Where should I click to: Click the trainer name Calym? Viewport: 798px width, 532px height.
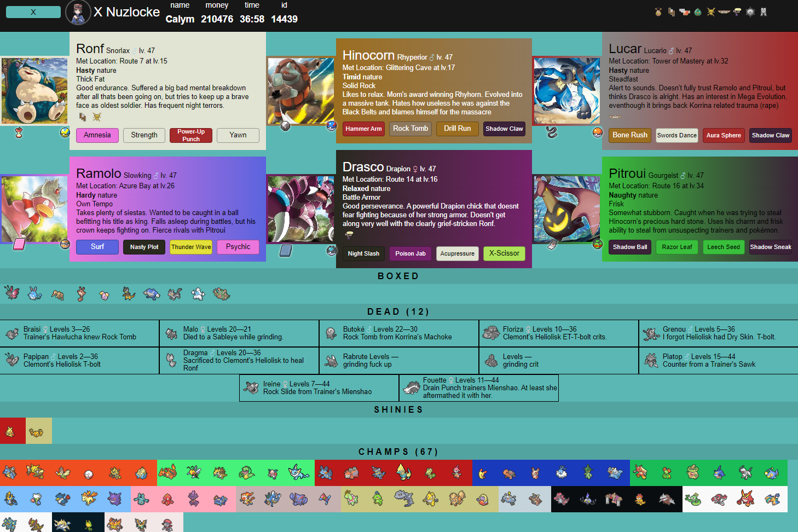pos(180,19)
